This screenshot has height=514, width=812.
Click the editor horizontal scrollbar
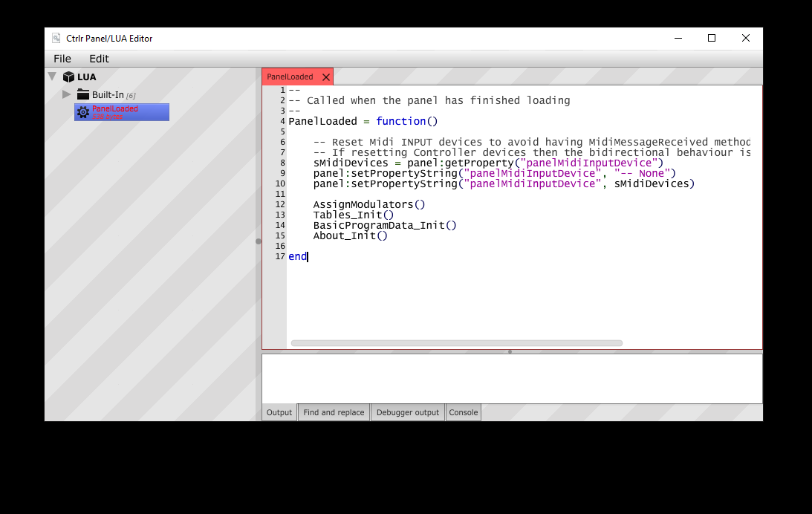point(456,342)
